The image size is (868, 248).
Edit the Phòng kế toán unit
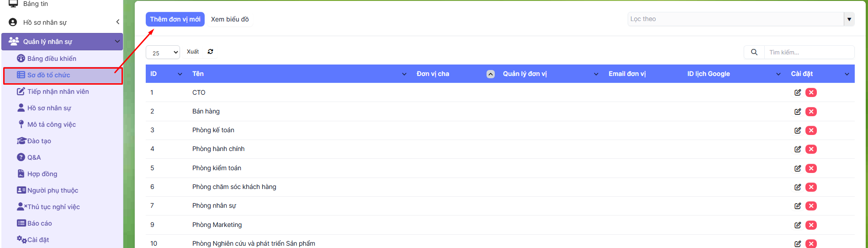tap(797, 130)
